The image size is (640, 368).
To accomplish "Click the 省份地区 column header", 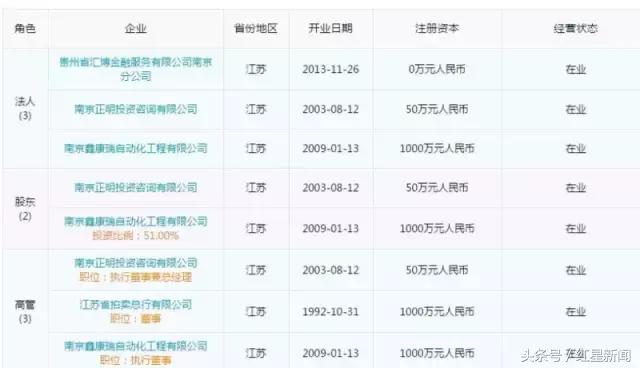I will click(256, 28).
